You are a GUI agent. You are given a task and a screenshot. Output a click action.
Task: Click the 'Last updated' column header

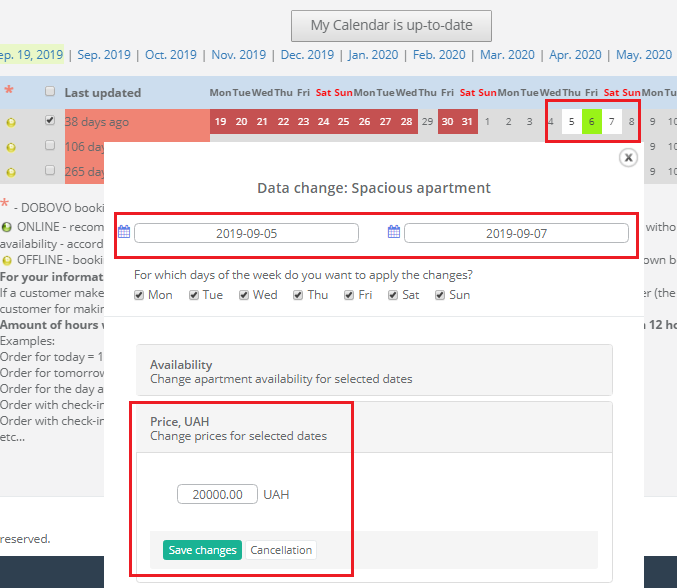click(103, 93)
